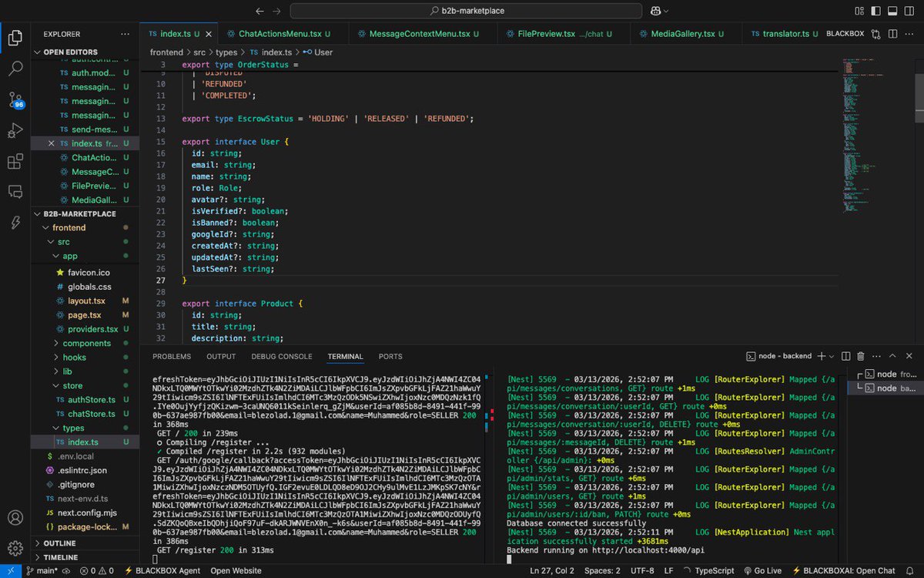Split the terminal with the split icon
The width and height of the screenshot is (924, 578).
pyautogui.click(x=846, y=356)
